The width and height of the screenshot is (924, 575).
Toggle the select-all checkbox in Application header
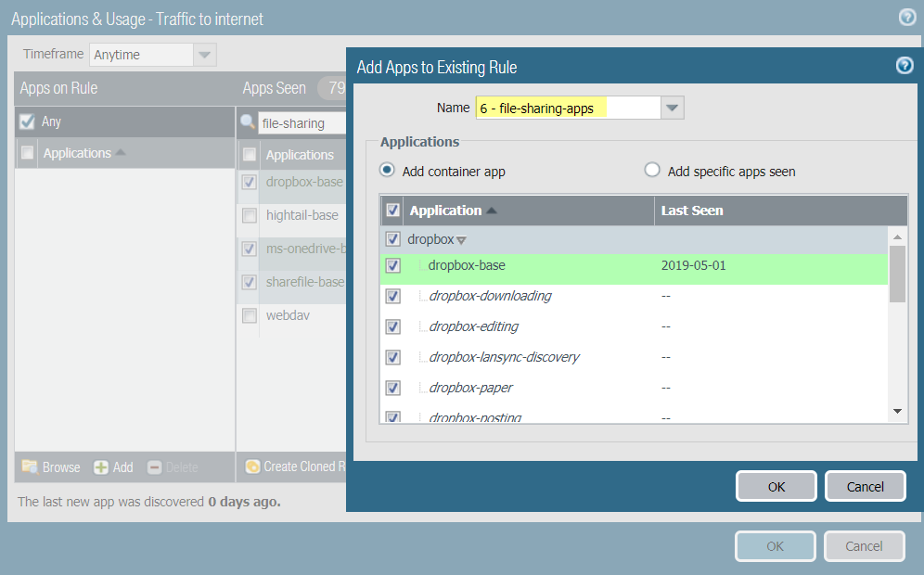[x=392, y=211]
